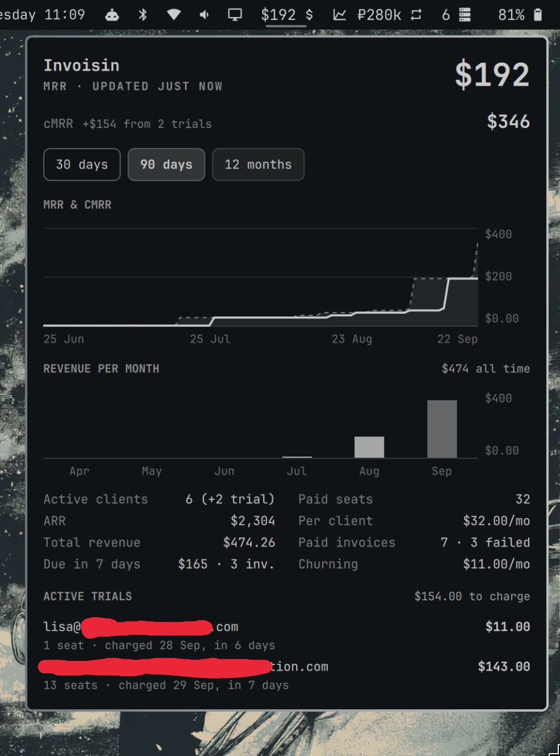Click the $346 cMRR total
This screenshot has height=756, width=560.
click(x=508, y=122)
